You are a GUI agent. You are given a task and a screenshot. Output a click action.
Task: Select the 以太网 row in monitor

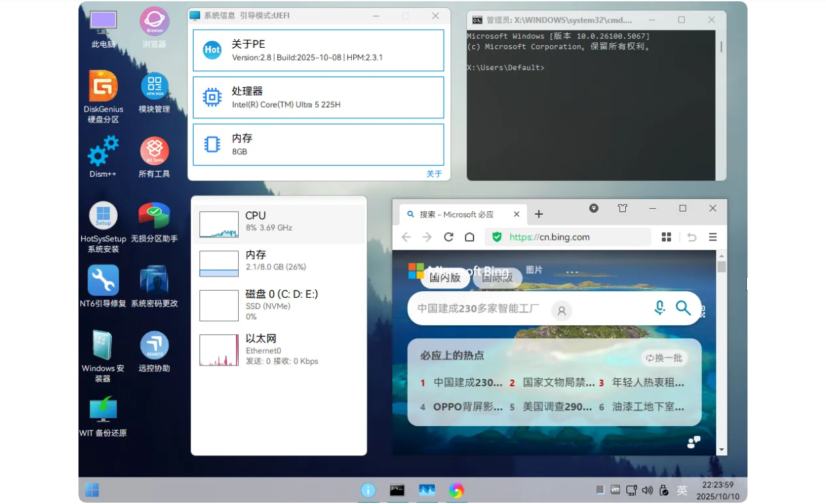(x=279, y=349)
